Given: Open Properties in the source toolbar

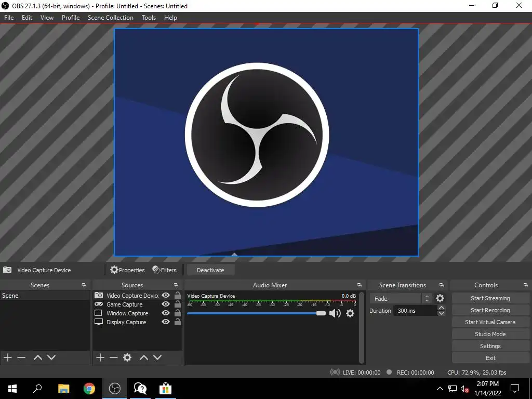Looking at the screenshot, I should tap(128, 270).
